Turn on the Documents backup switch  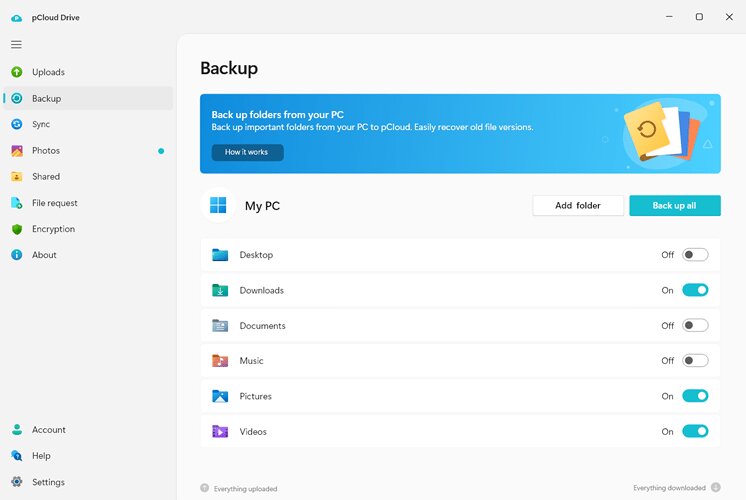point(695,326)
